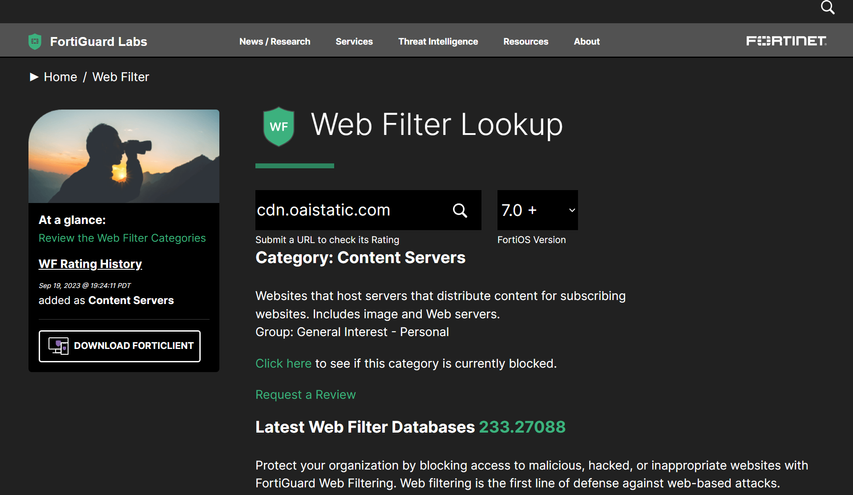
Task: Click the search magnifier icon in top bar
Action: pos(827,8)
